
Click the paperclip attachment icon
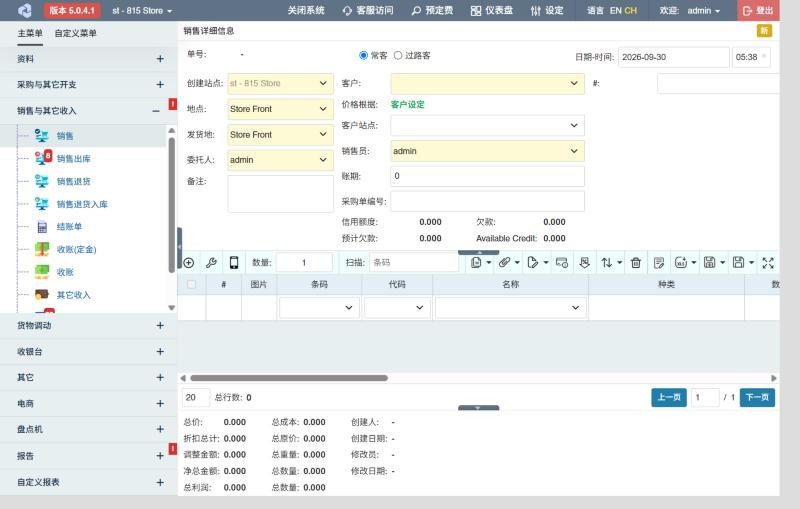point(505,263)
